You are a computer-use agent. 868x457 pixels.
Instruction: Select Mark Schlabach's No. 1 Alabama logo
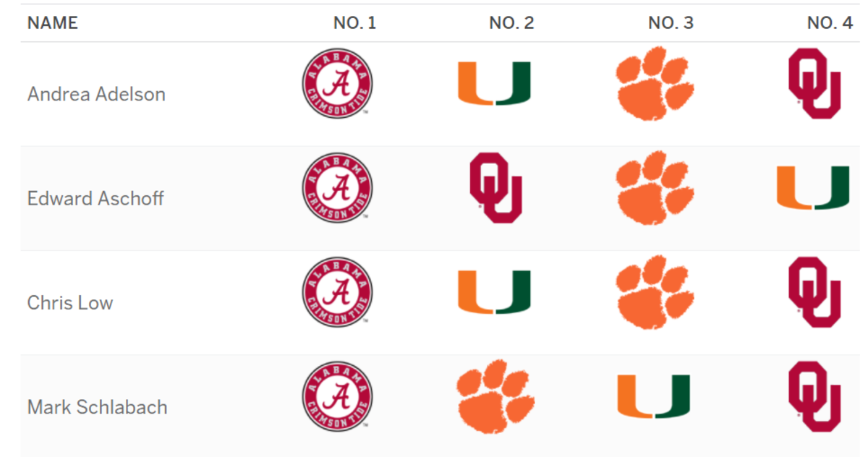pos(337,396)
